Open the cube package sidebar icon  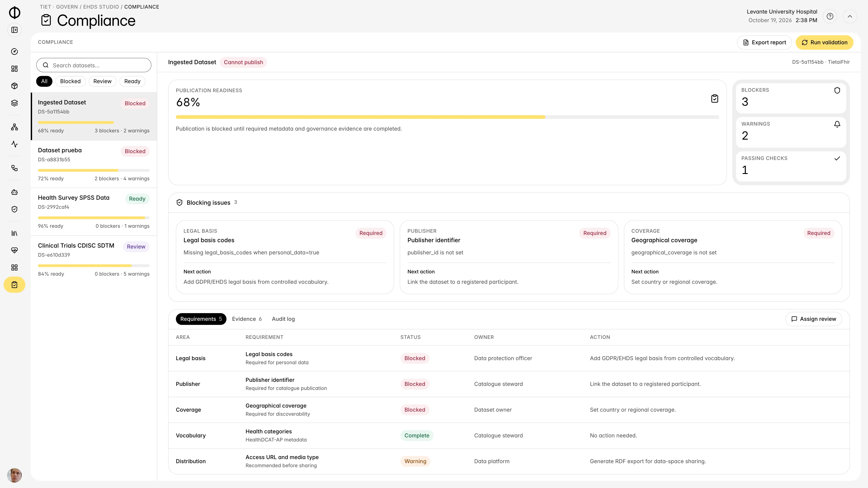14,86
